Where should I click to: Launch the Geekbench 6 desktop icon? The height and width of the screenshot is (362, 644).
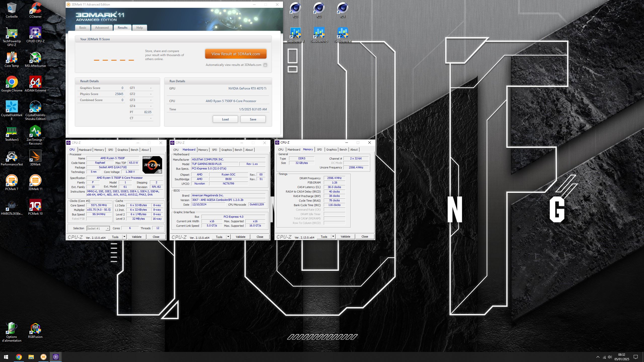coord(343,35)
